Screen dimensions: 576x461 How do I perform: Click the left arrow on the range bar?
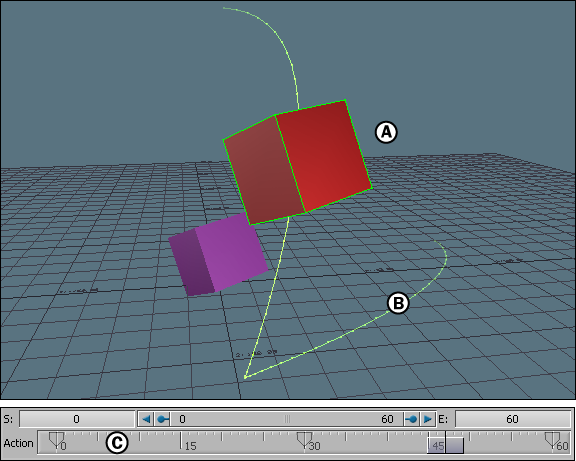tap(146, 419)
